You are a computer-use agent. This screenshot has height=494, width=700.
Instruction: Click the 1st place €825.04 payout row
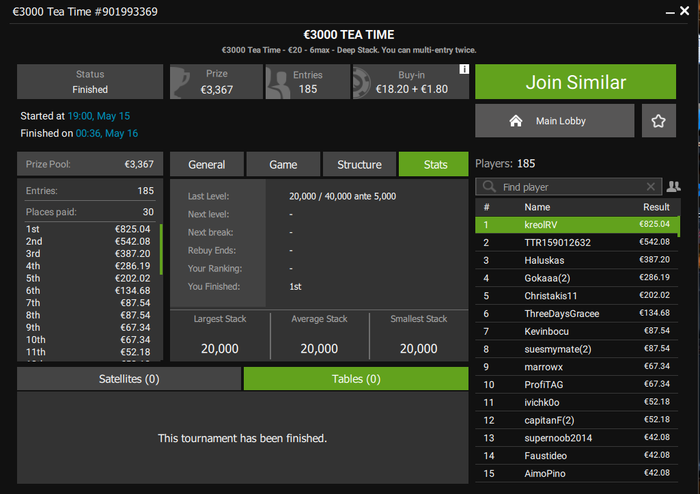tap(88, 229)
